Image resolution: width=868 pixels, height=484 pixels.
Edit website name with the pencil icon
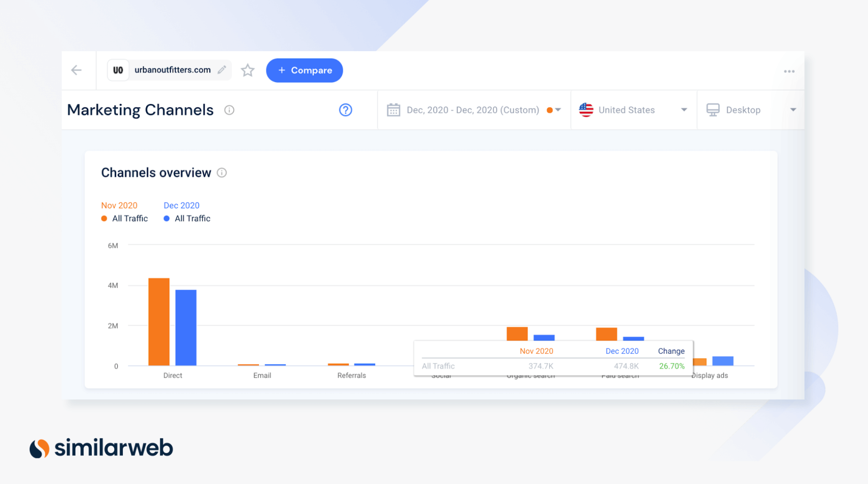click(222, 70)
